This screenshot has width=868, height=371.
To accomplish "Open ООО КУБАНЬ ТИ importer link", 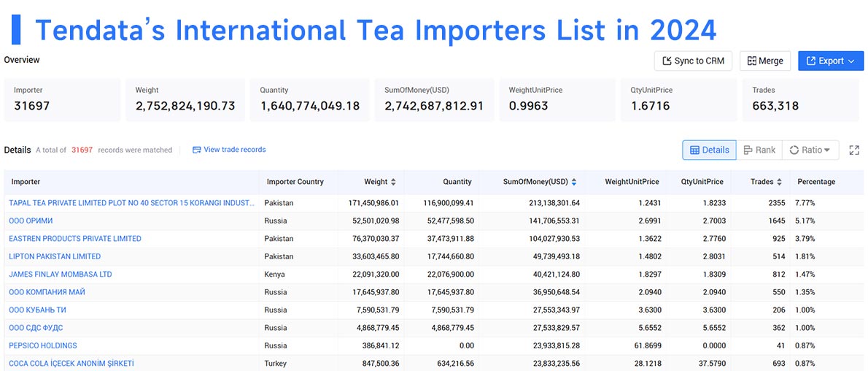I will pyautogui.click(x=38, y=310).
